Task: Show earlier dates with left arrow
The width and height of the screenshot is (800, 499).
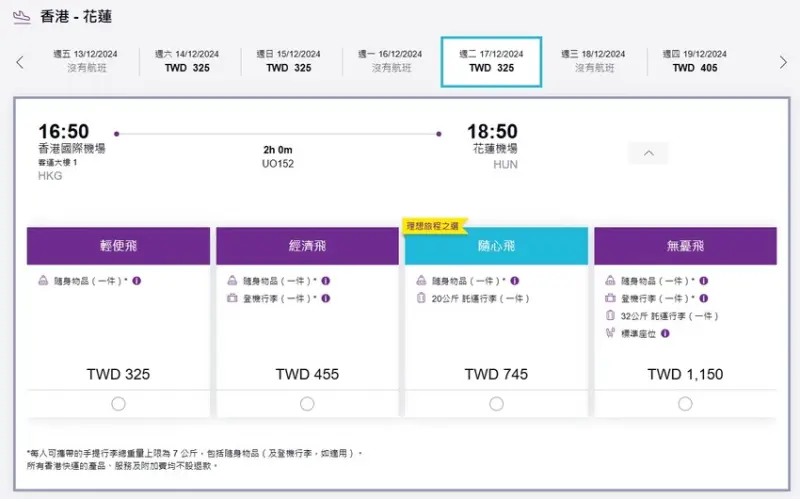Action: [x=19, y=62]
